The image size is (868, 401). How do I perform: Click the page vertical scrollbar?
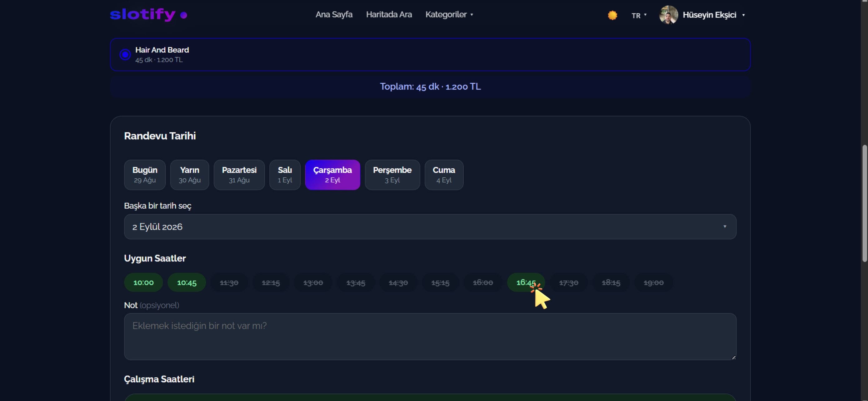[x=864, y=203]
